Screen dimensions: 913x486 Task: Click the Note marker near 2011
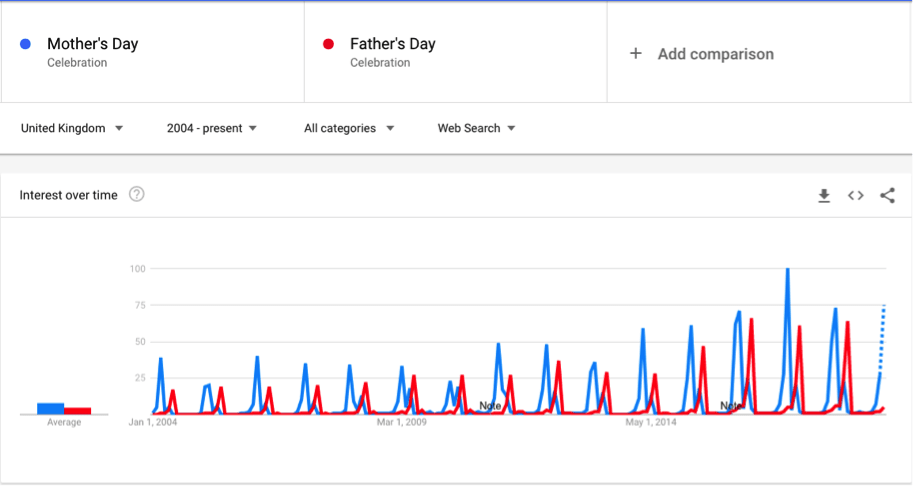[490, 406]
